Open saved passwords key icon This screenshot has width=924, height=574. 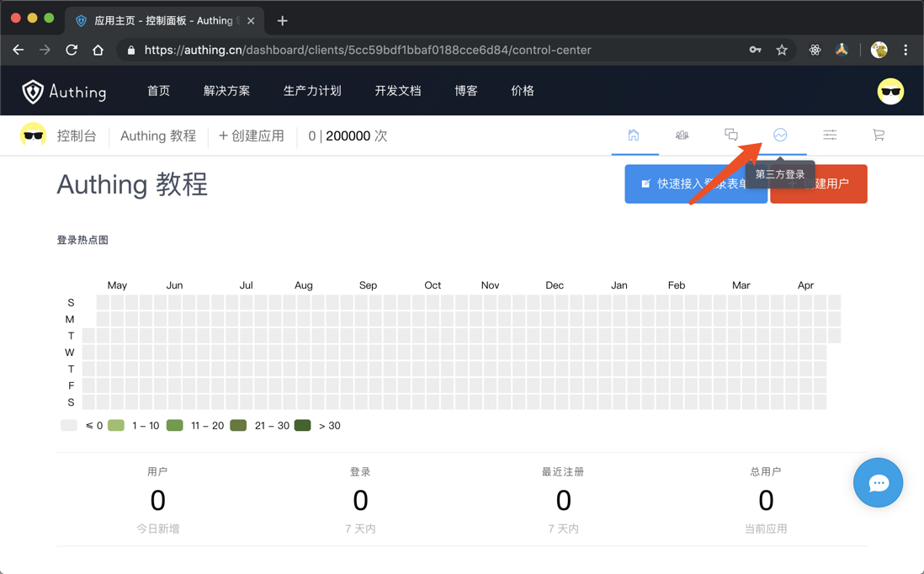tap(755, 50)
